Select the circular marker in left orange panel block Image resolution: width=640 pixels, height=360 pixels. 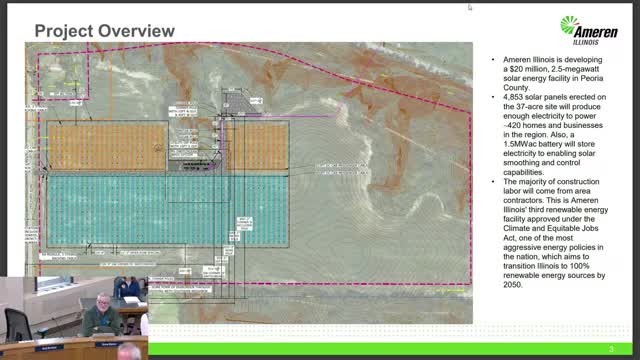pos(158,148)
